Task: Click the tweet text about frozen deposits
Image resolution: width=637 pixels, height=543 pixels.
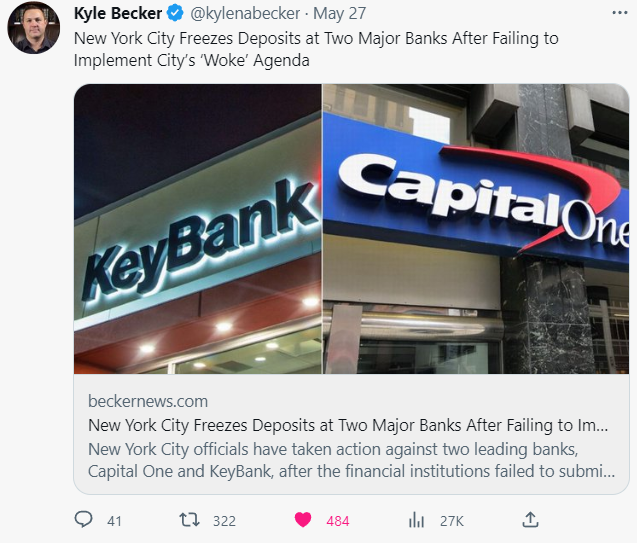Action: tap(316, 49)
